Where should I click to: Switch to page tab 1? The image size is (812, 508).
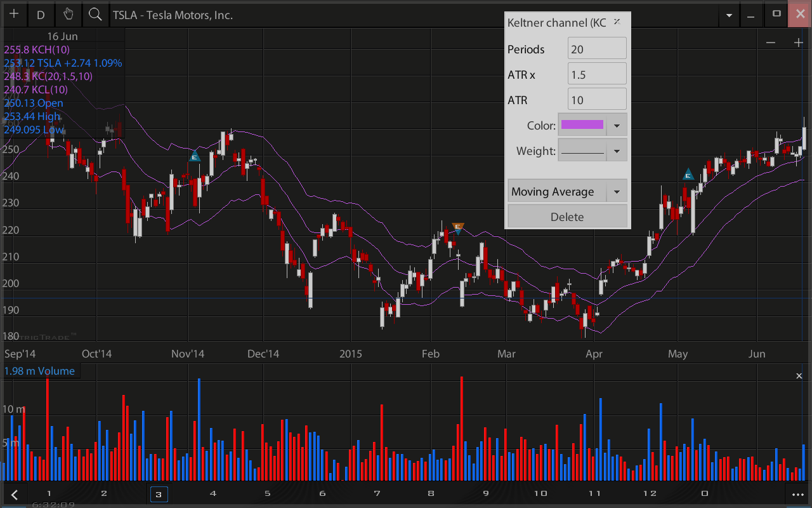[x=49, y=493]
